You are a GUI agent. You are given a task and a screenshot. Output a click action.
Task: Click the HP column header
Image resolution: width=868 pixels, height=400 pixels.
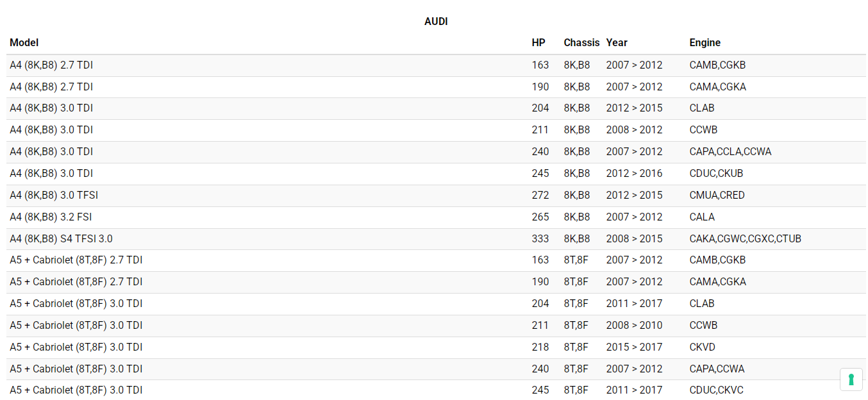[538, 43]
